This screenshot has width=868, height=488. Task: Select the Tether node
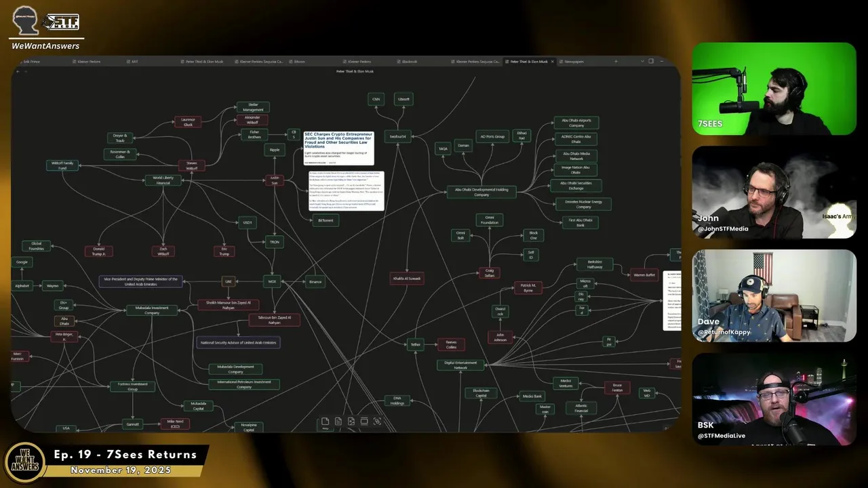point(416,345)
